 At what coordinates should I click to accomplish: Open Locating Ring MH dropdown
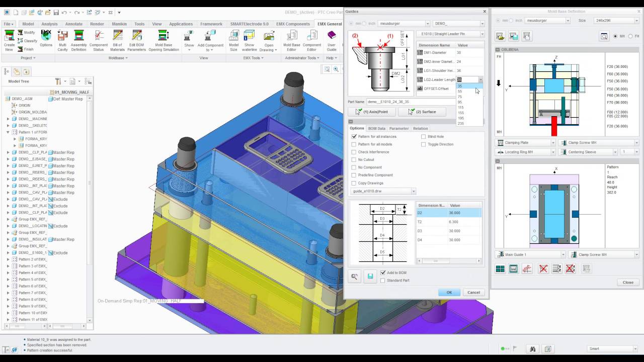tap(525, 152)
